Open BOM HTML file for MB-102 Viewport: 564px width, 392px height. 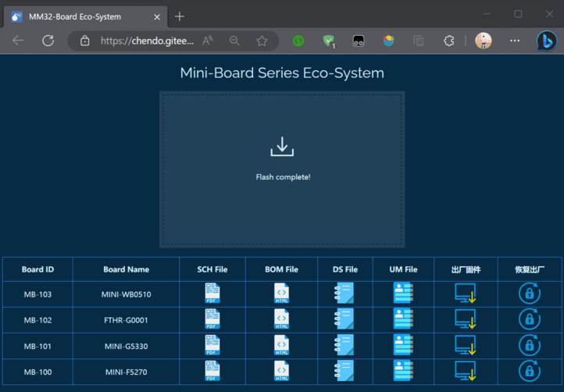(281, 319)
